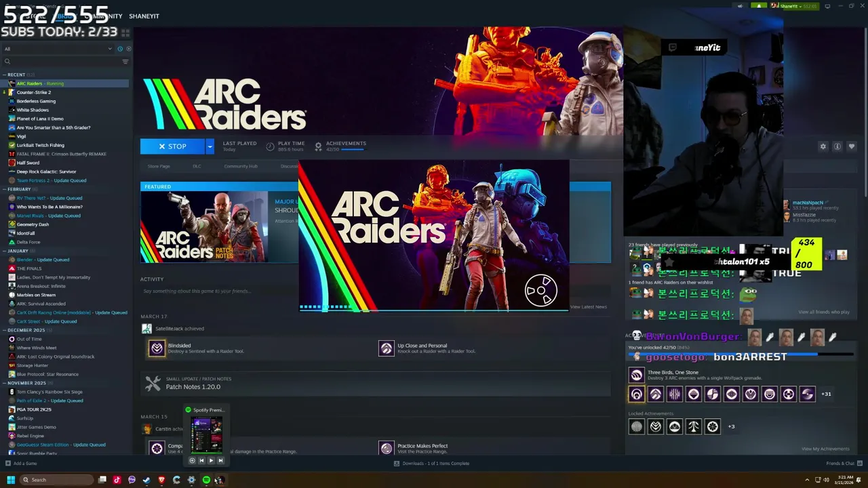Open View My Achievements link

click(x=825, y=449)
